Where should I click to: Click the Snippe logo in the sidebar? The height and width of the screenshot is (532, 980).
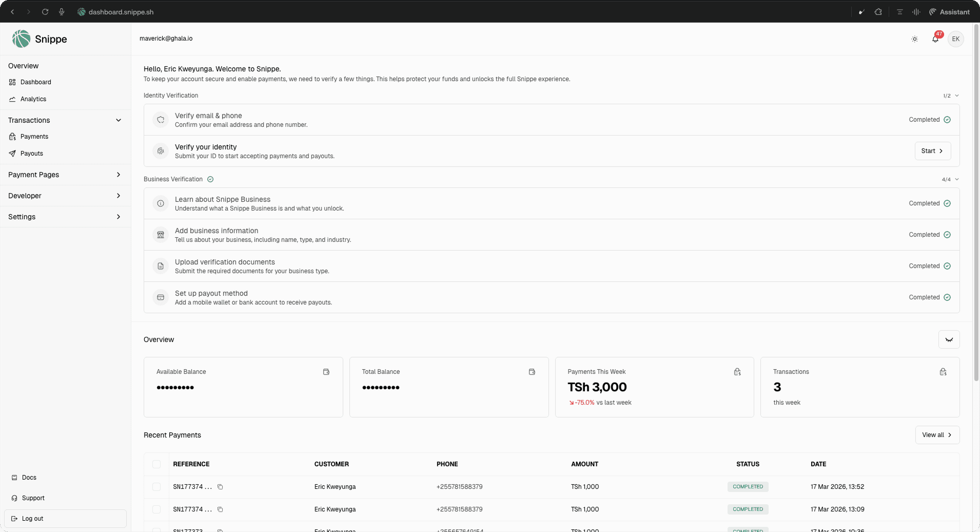pos(21,39)
